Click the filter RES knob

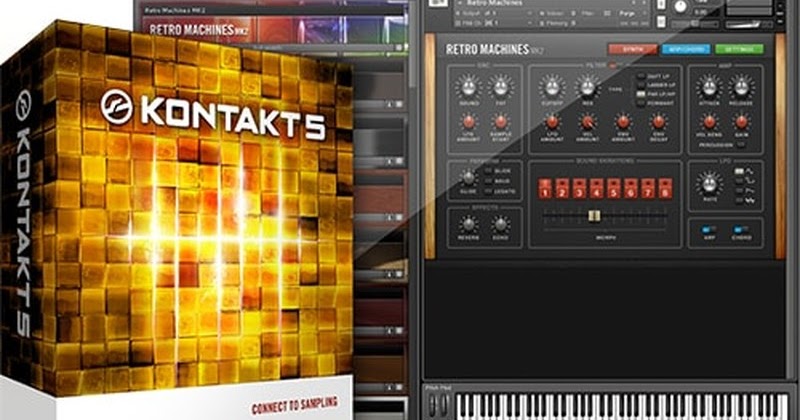pyautogui.click(x=588, y=87)
